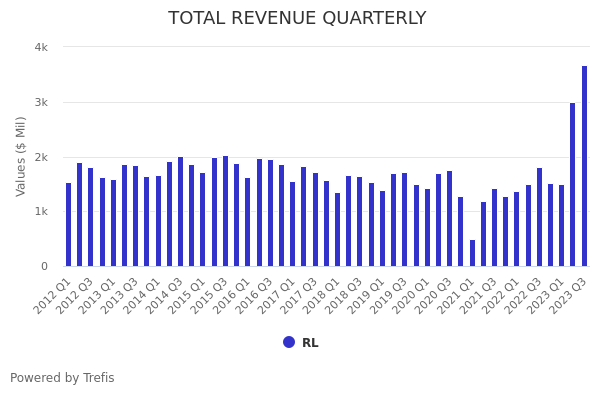Click the 2018 Q1 revenue bar
Image resolution: width=600 pixels, height=400 pixels.
coord(338,230)
